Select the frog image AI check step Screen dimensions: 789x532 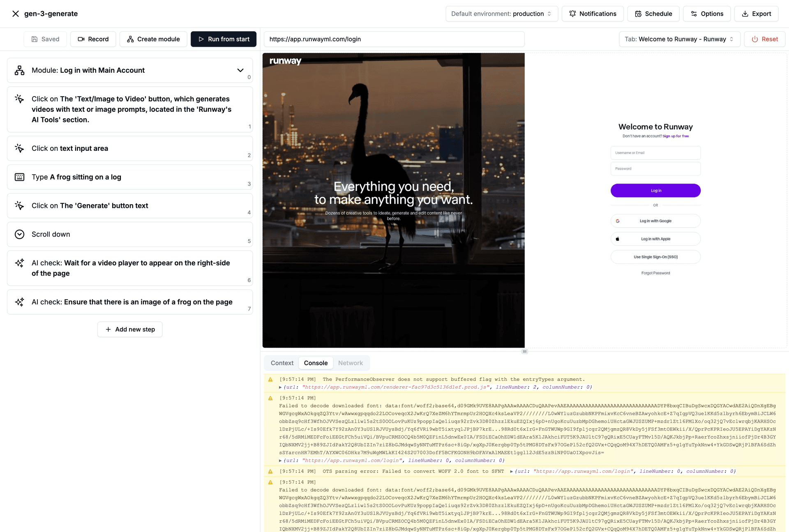click(130, 302)
